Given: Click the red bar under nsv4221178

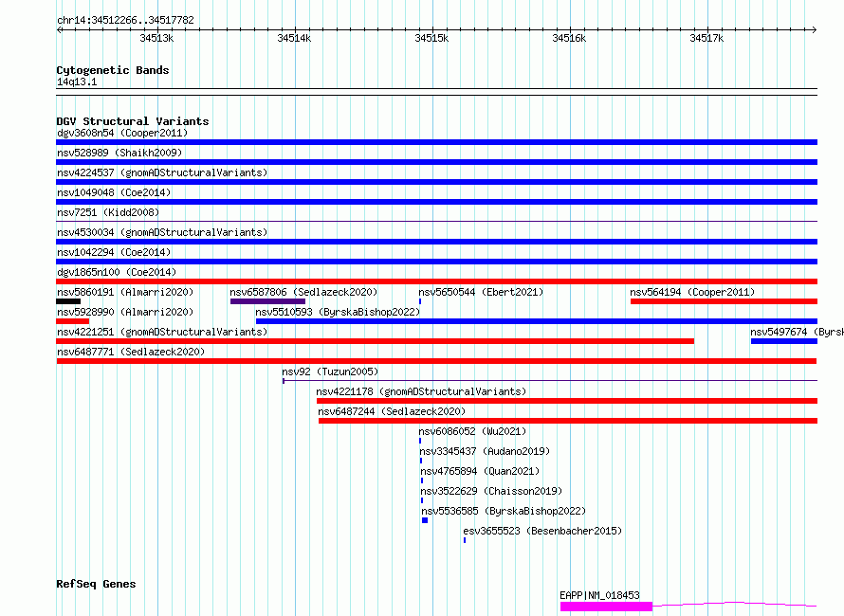Looking at the screenshot, I should coord(567,401).
